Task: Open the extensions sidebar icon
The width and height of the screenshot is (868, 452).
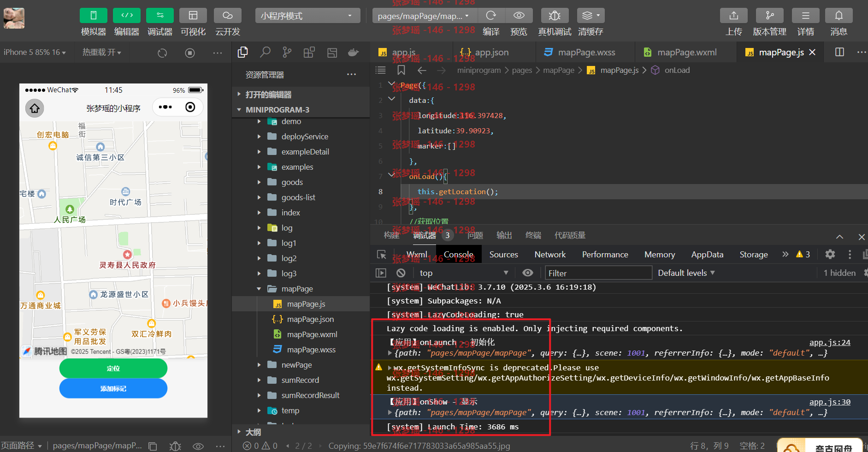Action: (309, 53)
